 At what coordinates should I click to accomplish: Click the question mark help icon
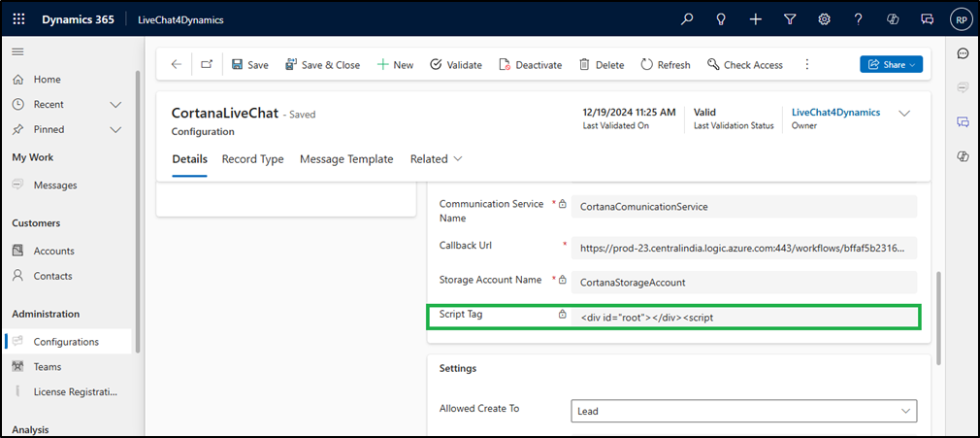point(858,18)
